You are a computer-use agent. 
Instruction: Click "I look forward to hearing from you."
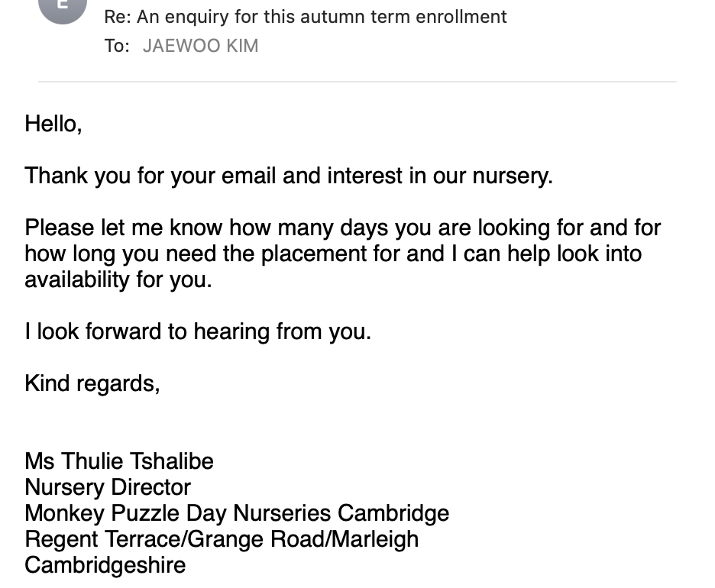click(x=198, y=332)
